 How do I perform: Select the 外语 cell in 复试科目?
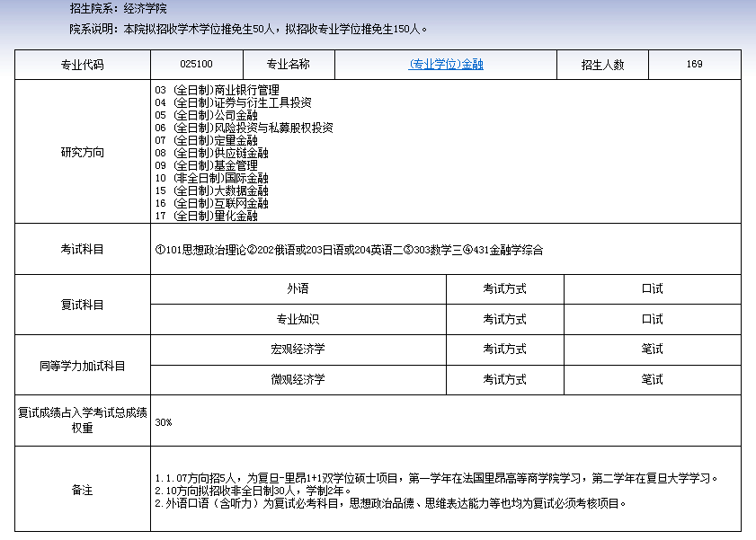pos(299,288)
